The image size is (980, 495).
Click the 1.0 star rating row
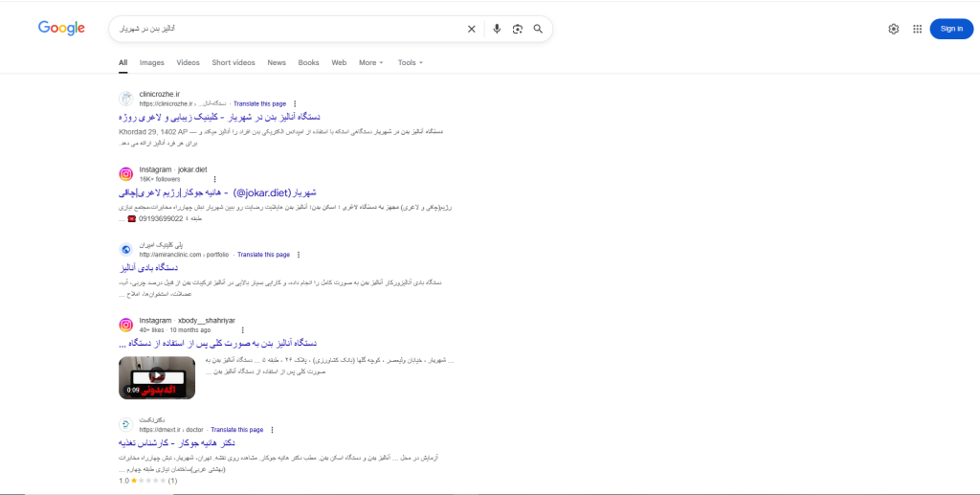(148, 481)
